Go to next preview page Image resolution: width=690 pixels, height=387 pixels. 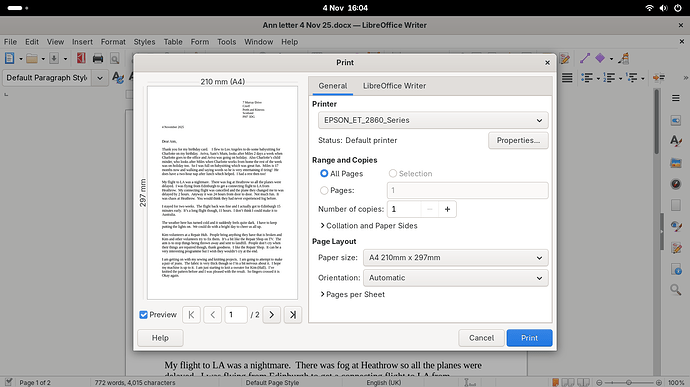272,315
